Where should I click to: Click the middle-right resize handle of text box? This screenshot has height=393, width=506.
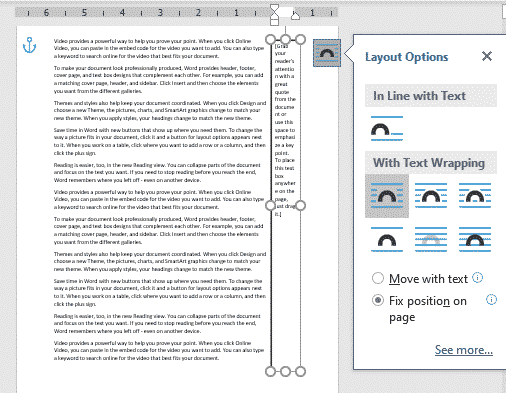300,205
